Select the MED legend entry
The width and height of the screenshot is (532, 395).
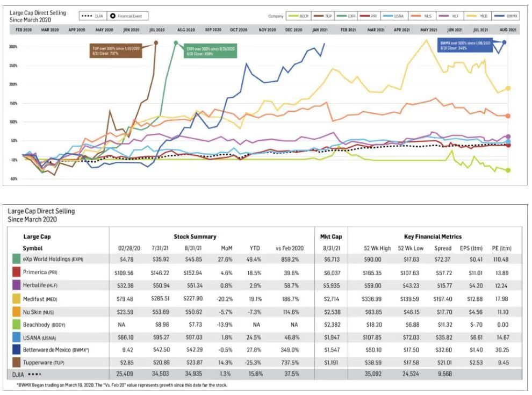(477, 16)
